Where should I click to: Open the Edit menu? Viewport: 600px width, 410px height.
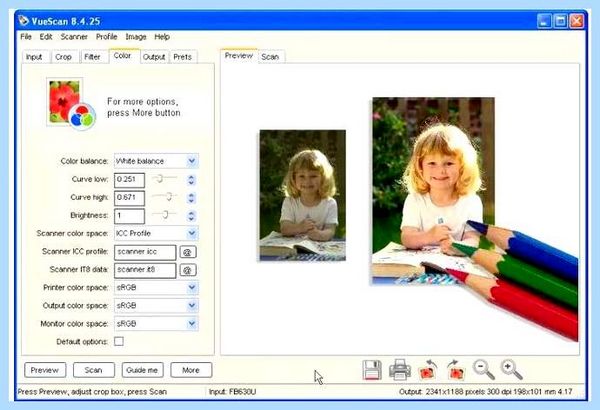click(46, 37)
